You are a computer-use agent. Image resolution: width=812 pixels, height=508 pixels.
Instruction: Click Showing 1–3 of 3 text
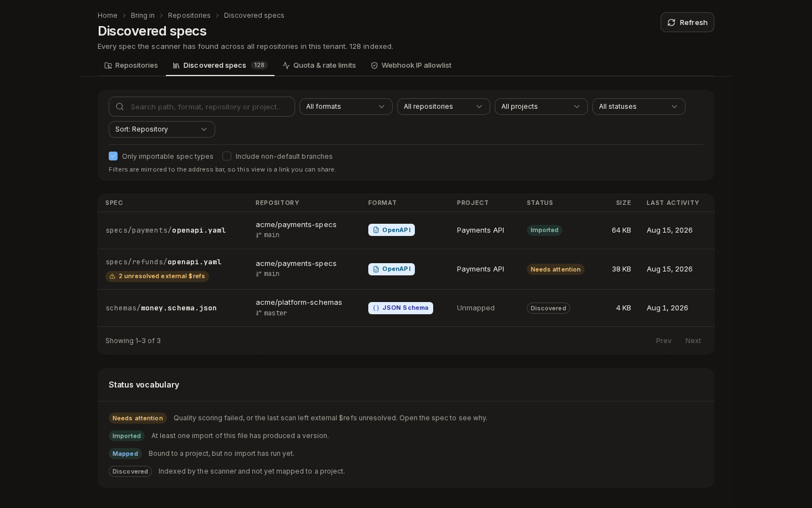(133, 341)
